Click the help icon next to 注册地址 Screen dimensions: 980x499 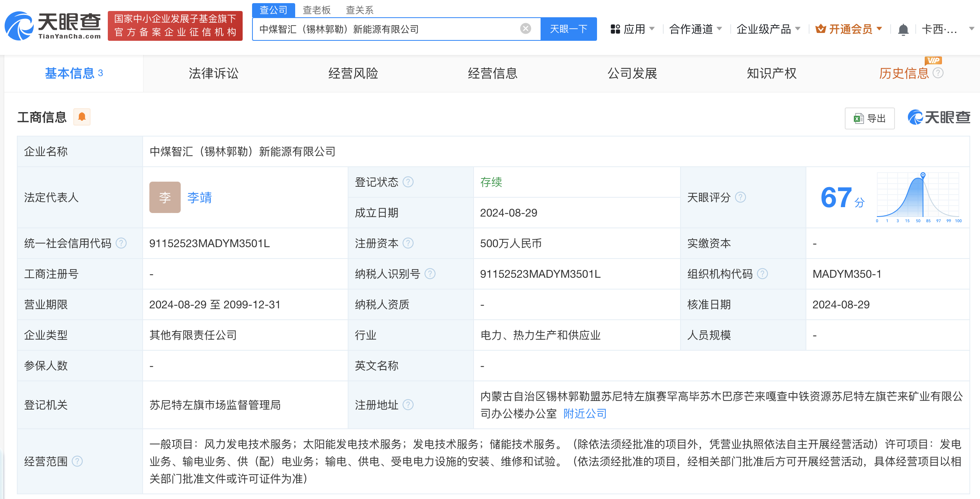tap(409, 404)
